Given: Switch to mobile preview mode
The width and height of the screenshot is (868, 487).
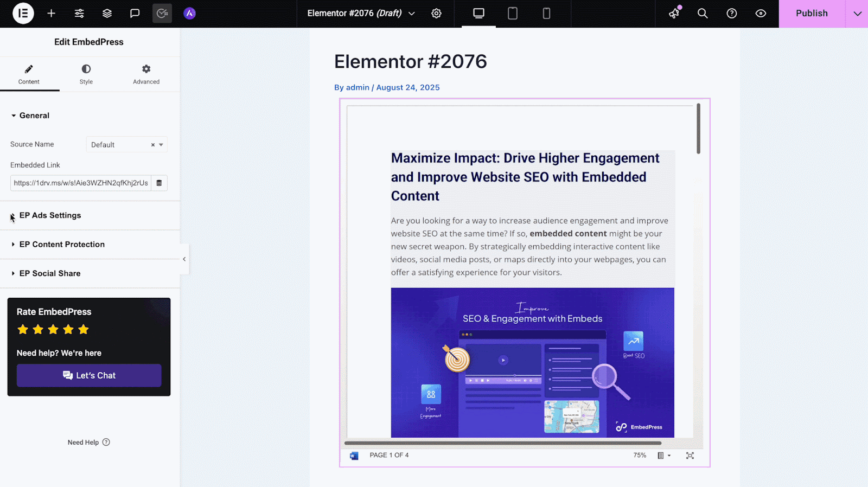Looking at the screenshot, I should pos(546,13).
